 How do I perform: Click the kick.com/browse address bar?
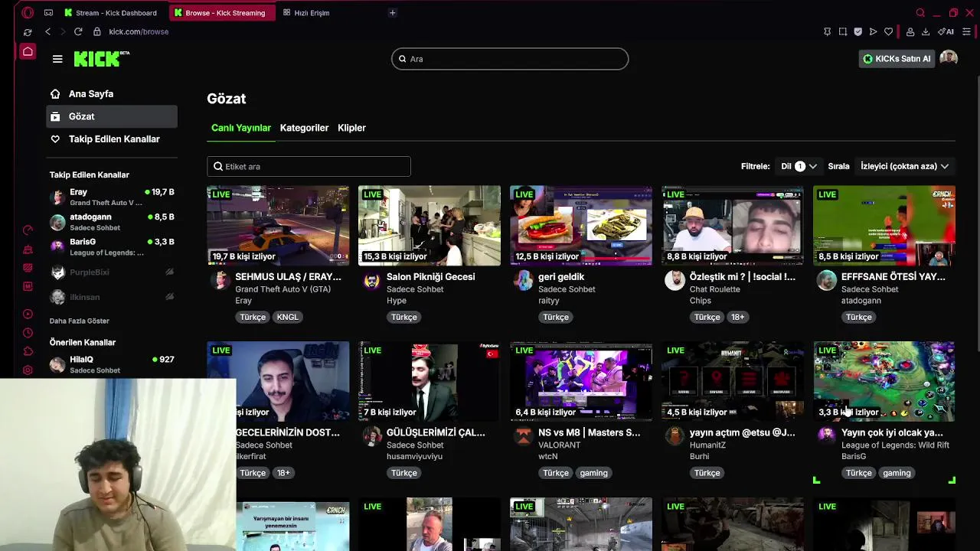(x=139, y=31)
